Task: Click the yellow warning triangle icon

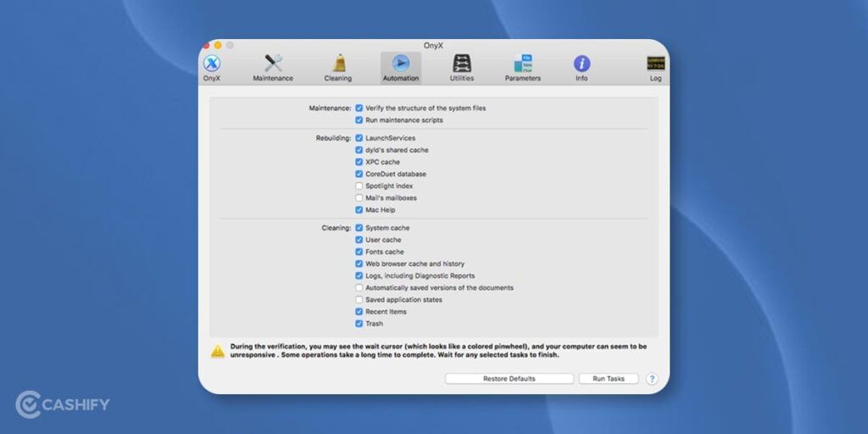Action: (218, 351)
